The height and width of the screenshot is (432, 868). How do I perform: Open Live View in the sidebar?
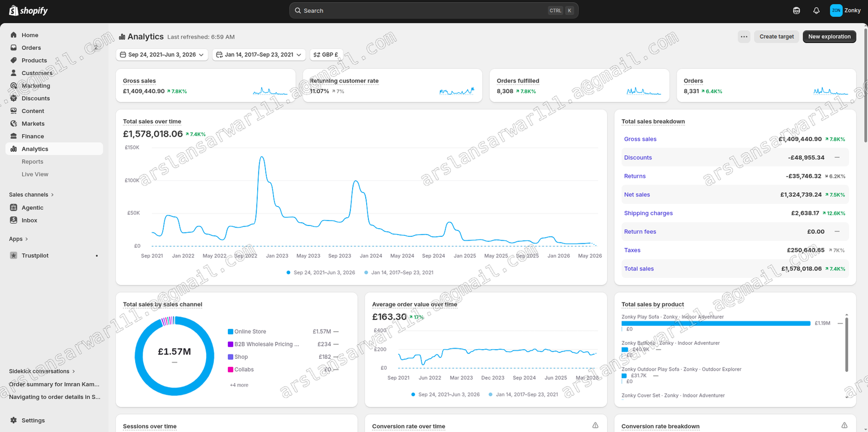point(35,174)
